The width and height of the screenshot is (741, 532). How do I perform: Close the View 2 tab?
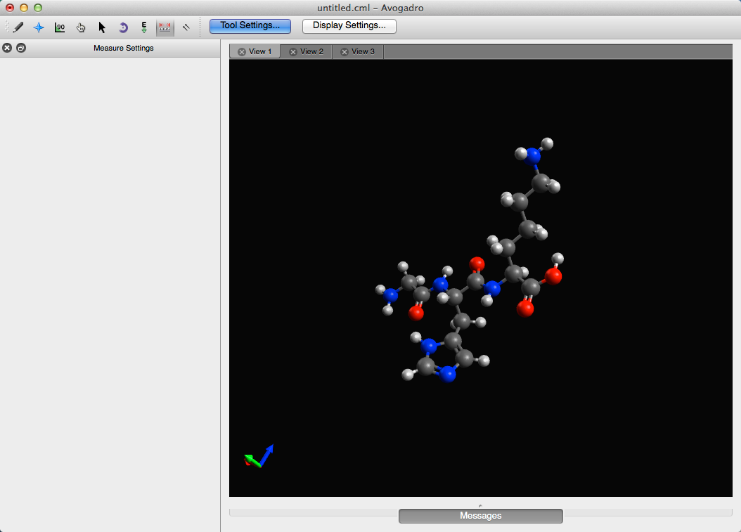click(x=293, y=51)
